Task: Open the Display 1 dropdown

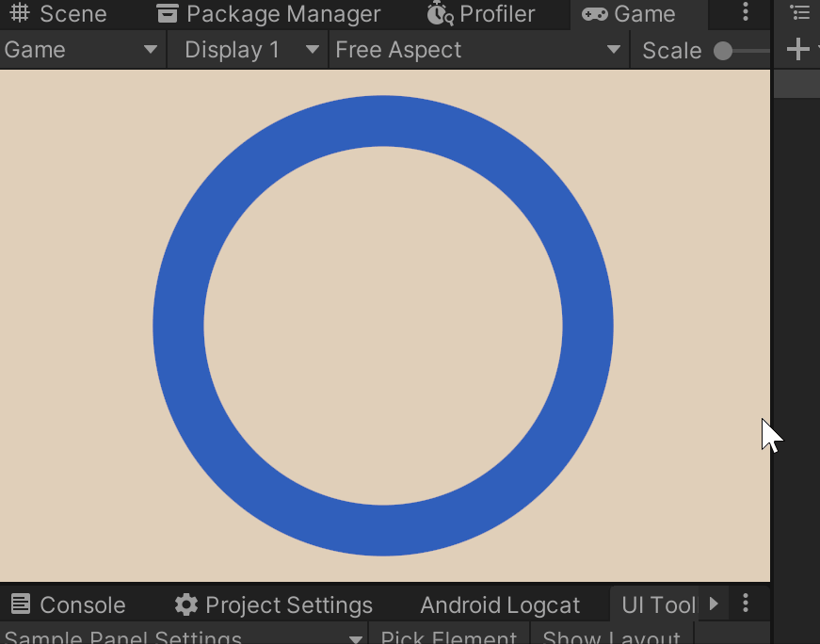Action: coord(248,50)
